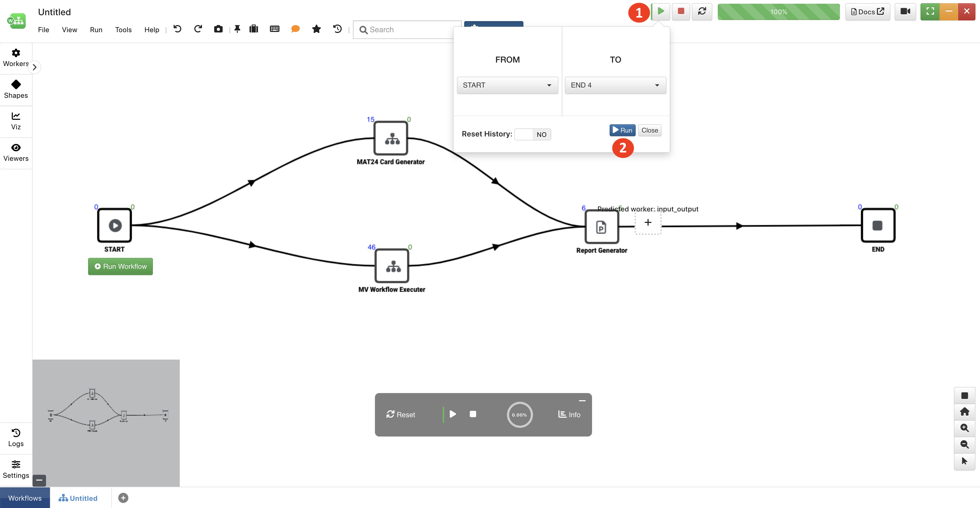Select the MAT24 Card Generator node
The image size is (980, 508).
(391, 138)
